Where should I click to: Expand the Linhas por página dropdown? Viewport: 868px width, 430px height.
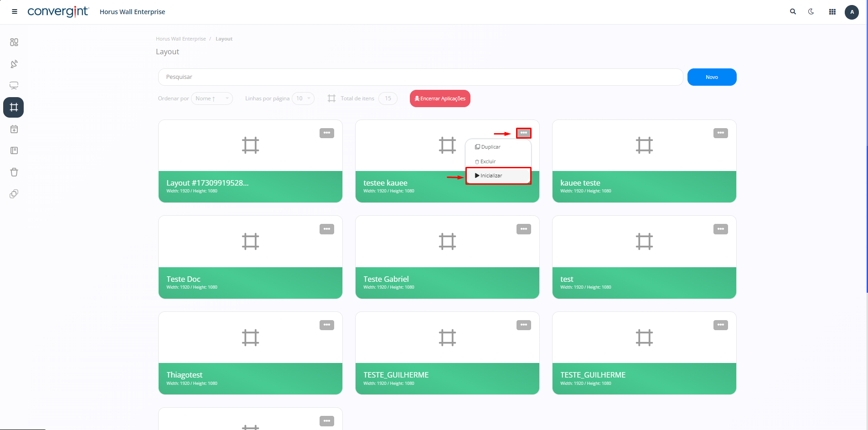pyautogui.click(x=303, y=98)
